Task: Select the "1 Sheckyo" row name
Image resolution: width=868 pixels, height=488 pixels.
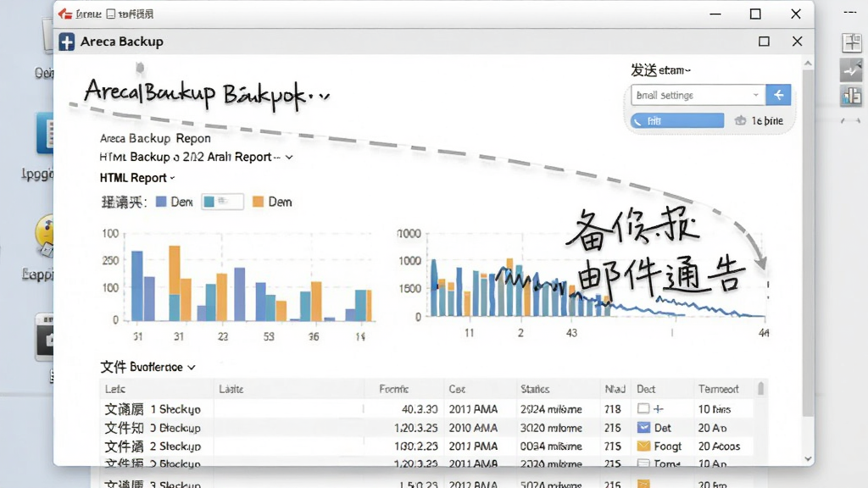Action: pyautogui.click(x=175, y=409)
